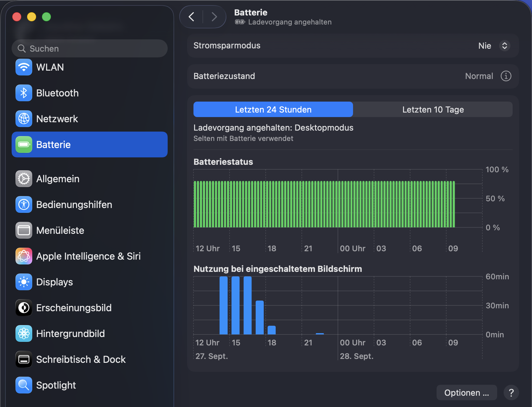
Task: Select the Displays sun icon
Action: (24, 282)
